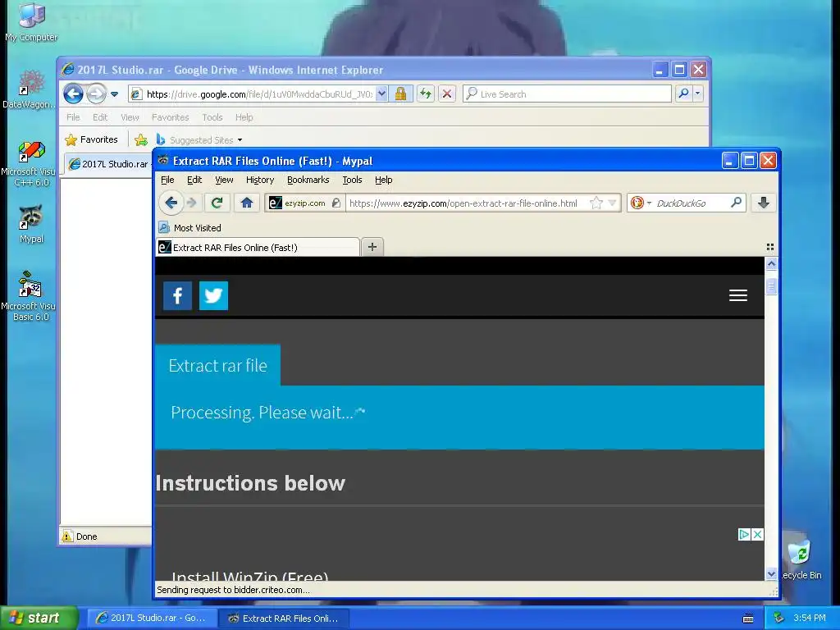This screenshot has height=630, width=840.
Task: Select the Mypal desktop shortcut
Action: [x=31, y=224]
